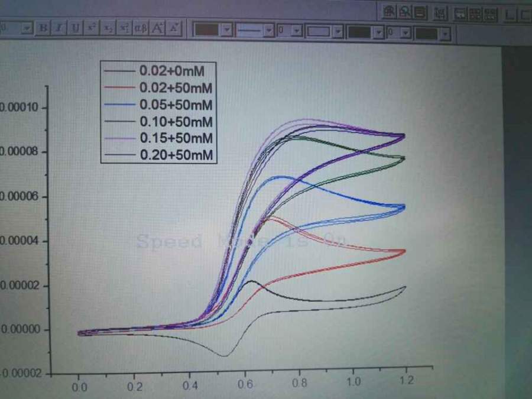This screenshot has width=532, height=399.
Task: Toggle underline text formatting (U)
Action: tap(75, 28)
